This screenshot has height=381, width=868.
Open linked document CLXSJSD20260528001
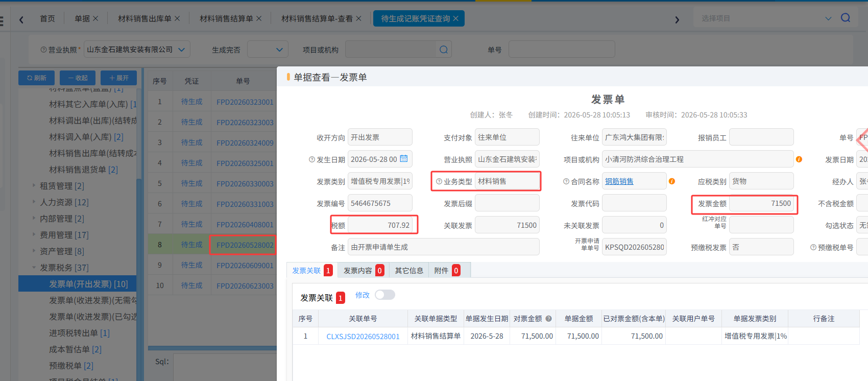click(x=363, y=336)
